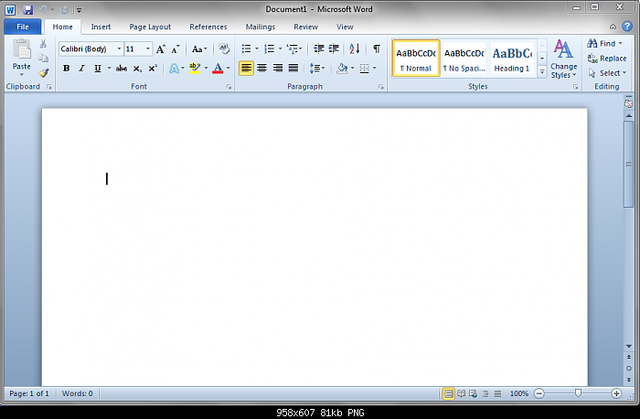
Task: Toggle Bold formatting
Action: click(x=66, y=68)
